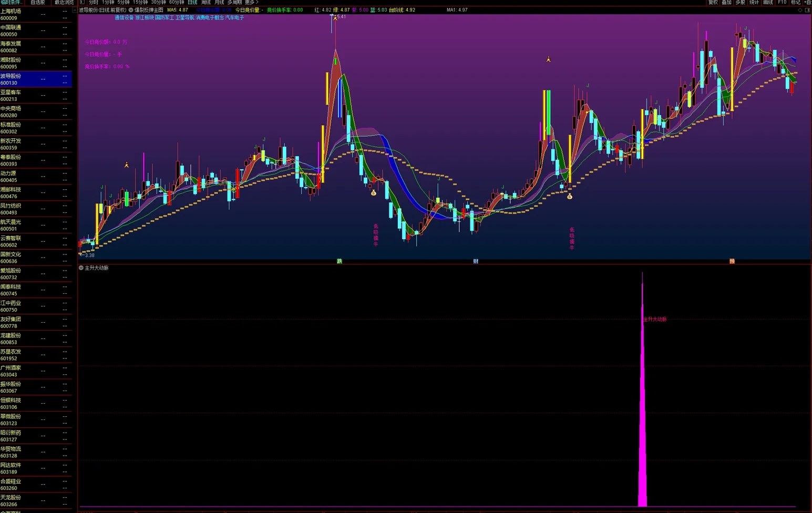Image resolution: width=812 pixels, height=513 pixels.
Task: Select 天龙股份 603266 in the stock list
Action: (36, 501)
